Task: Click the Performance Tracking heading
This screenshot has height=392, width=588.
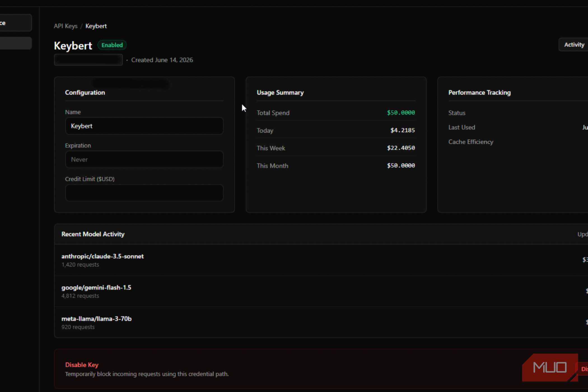Action: (479, 93)
